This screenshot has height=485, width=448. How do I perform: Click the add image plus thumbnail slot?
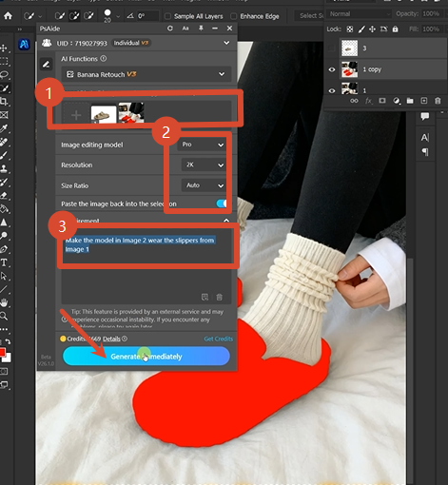click(x=76, y=115)
